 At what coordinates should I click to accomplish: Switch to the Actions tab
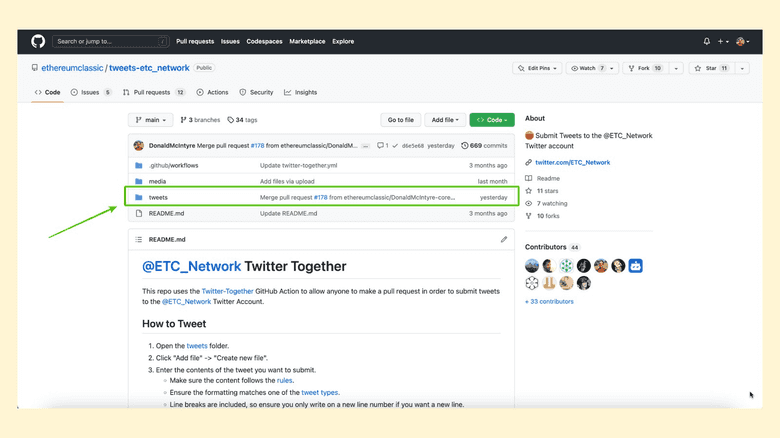pos(213,92)
